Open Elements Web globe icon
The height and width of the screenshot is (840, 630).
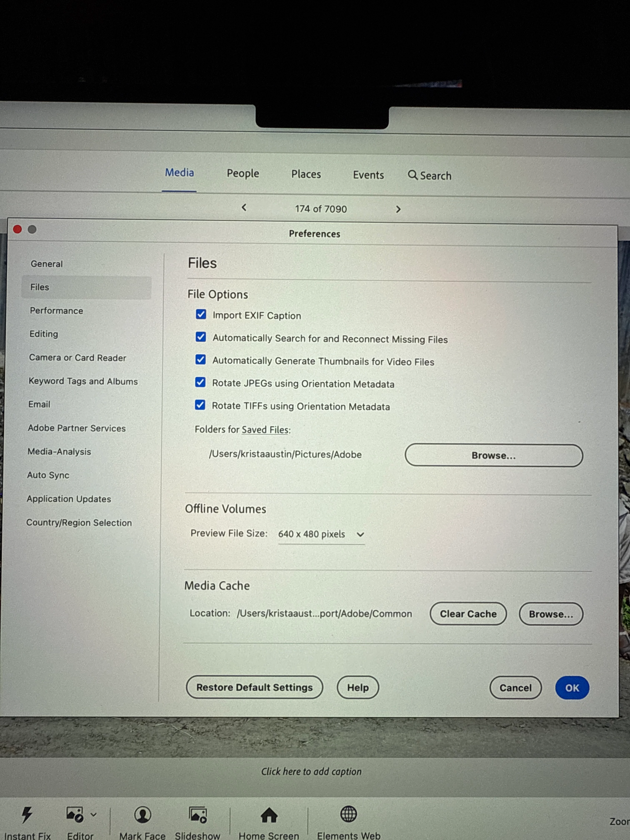pyautogui.click(x=348, y=814)
